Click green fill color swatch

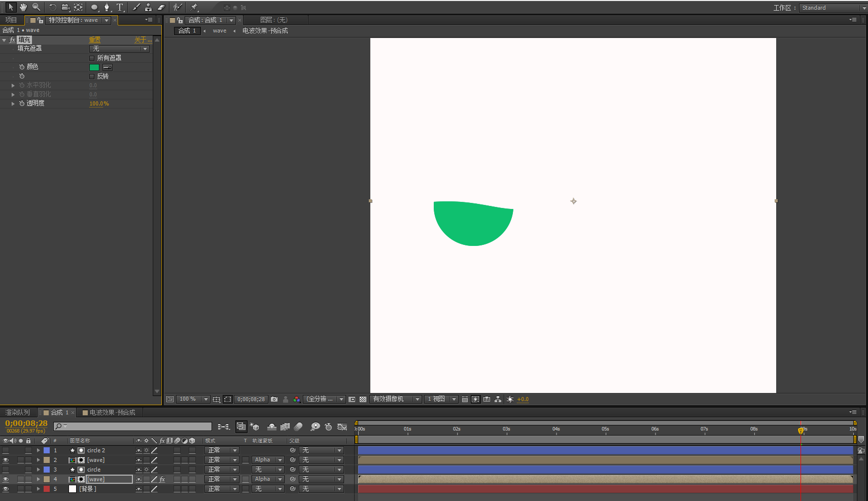tap(94, 67)
